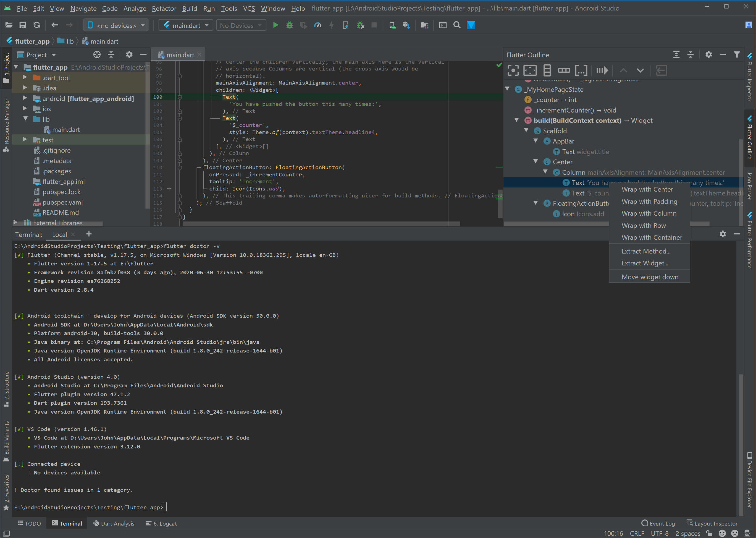The height and width of the screenshot is (538, 756).
Task: Click Wrap with Column icon in outline toolbar
Action: pyautogui.click(x=547, y=70)
